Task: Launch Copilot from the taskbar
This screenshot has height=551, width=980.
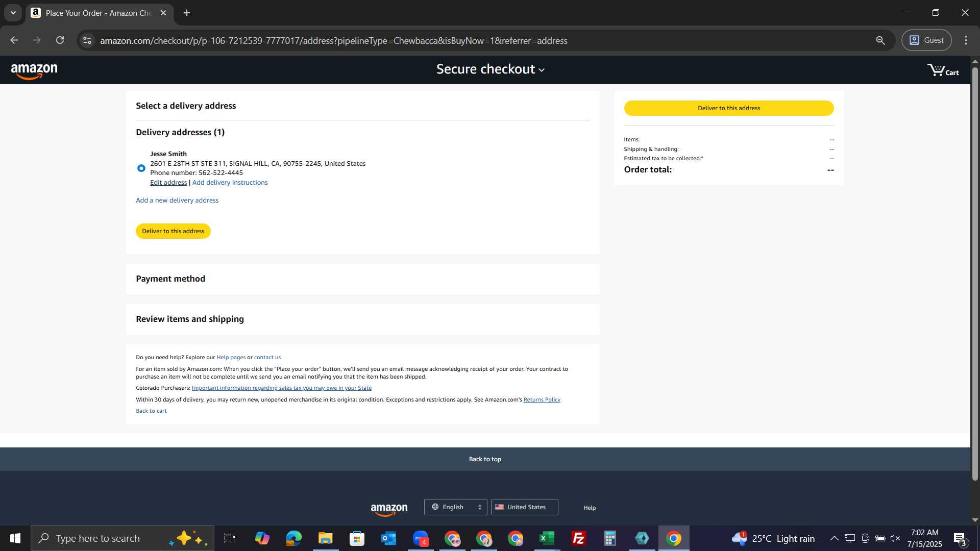Action: coord(262,538)
